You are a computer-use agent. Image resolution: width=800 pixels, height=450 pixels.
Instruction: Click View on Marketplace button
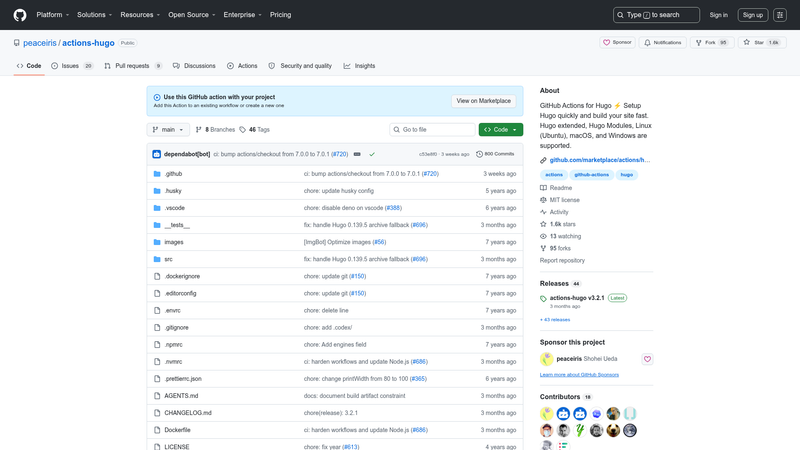[483, 101]
